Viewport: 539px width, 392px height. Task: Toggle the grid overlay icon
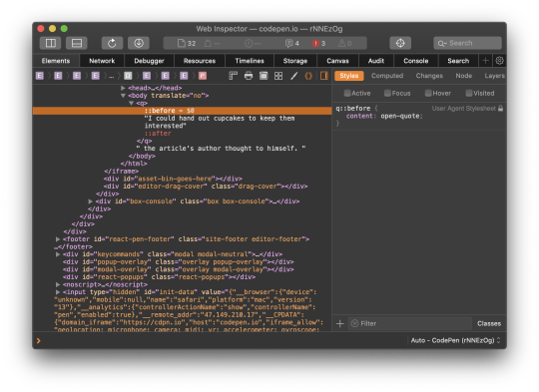(x=278, y=76)
